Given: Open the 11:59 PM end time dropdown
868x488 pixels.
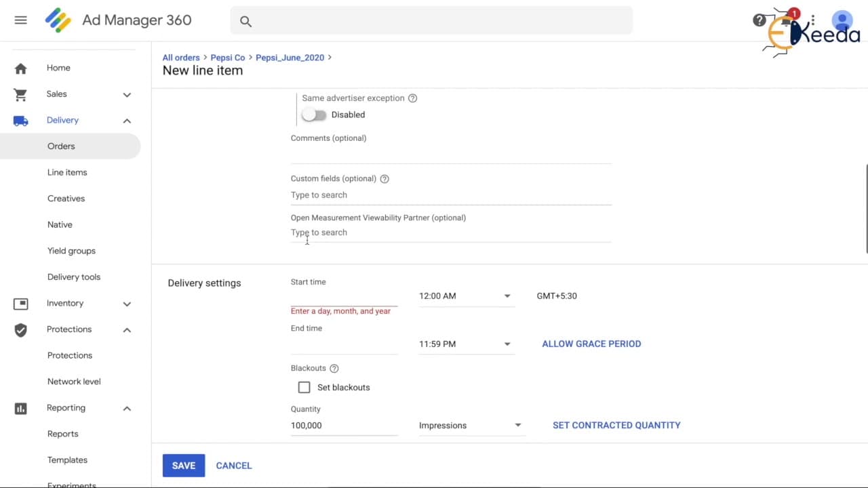Looking at the screenshot, I should (467, 344).
